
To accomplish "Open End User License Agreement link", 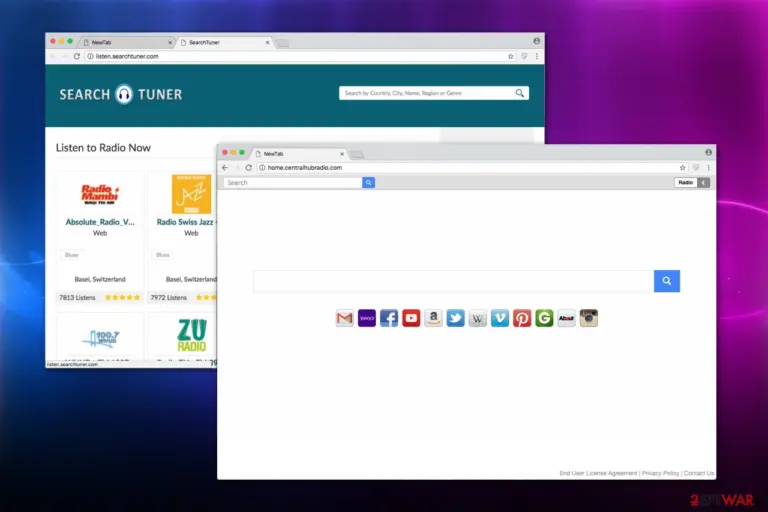I will click(x=598, y=473).
